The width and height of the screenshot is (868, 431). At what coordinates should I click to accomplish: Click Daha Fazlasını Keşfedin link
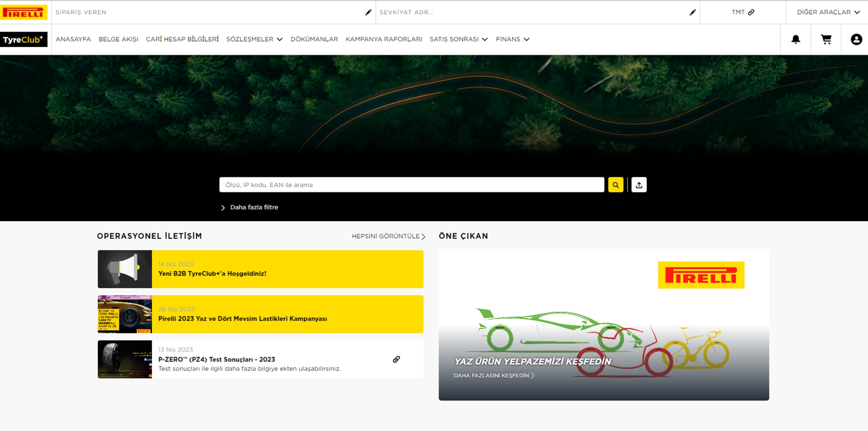[494, 375]
